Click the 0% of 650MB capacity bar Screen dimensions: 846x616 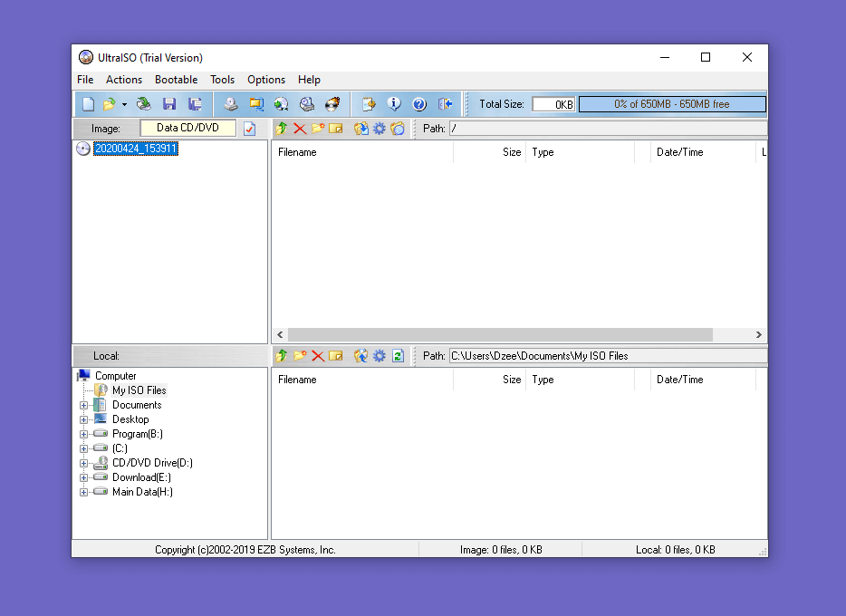pos(672,104)
